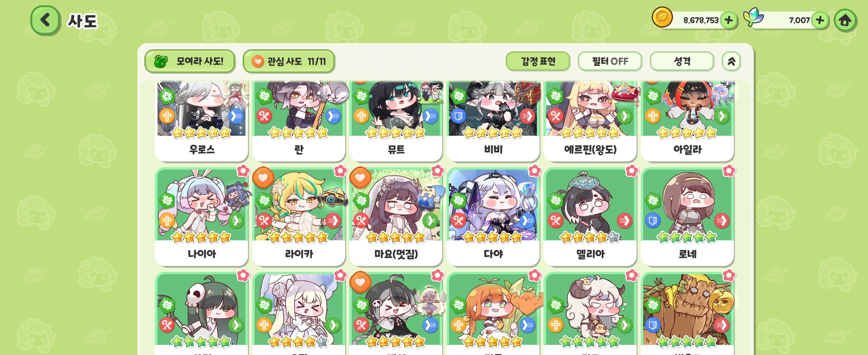This screenshot has width=868, height=355.
Task: Select the 관심 사도 11/11 tab
Action: click(x=288, y=61)
